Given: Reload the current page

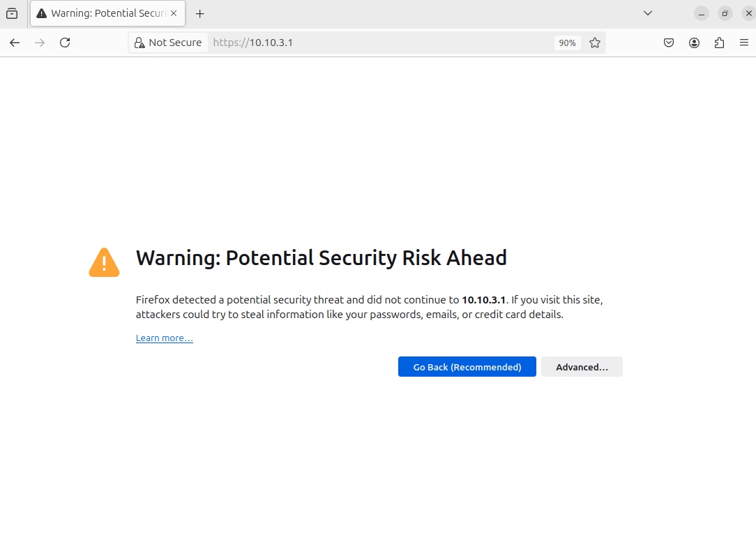Looking at the screenshot, I should (x=65, y=43).
